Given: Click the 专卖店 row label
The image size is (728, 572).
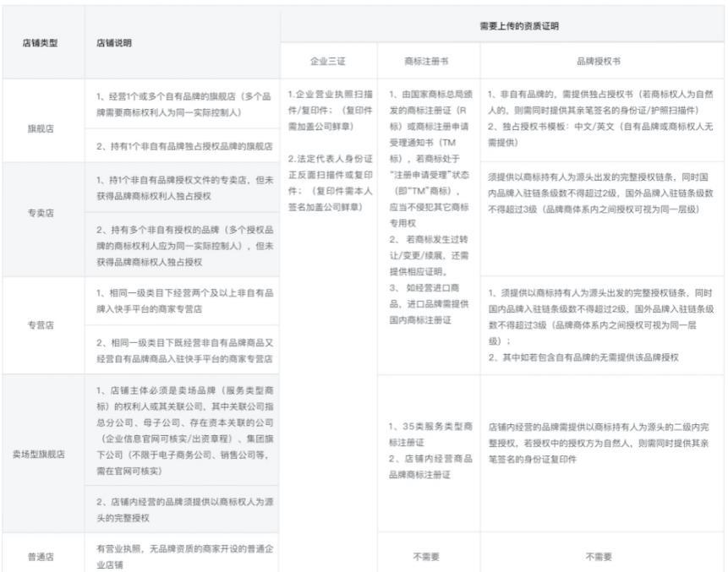Looking at the screenshot, I should point(41,214).
